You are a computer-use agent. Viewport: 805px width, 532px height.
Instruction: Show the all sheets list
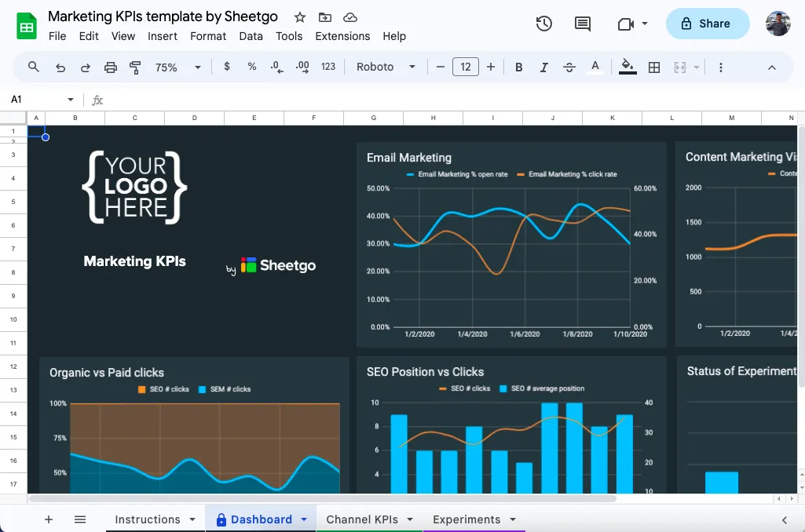coord(80,519)
